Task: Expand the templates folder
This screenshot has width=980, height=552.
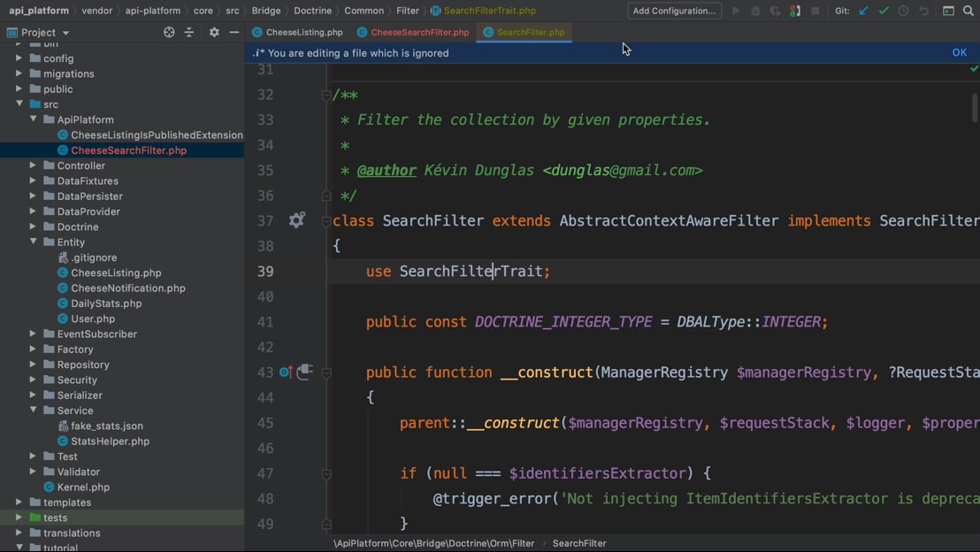Action: point(19,502)
